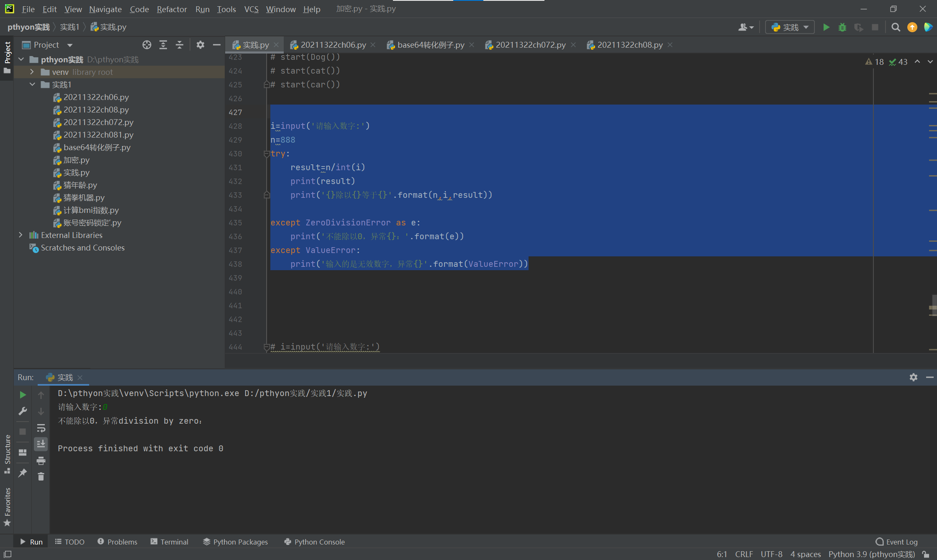Screen dimensions: 937x560
Task: Open the Event Log
Action: pyautogui.click(x=896, y=542)
